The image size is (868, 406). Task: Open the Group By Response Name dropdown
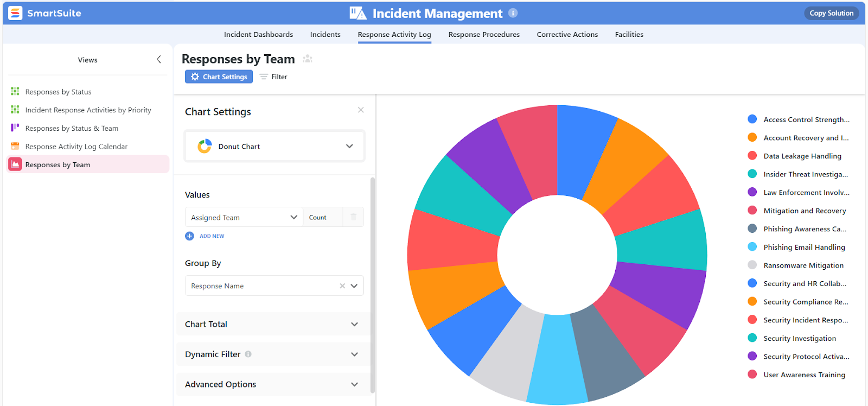point(274,286)
